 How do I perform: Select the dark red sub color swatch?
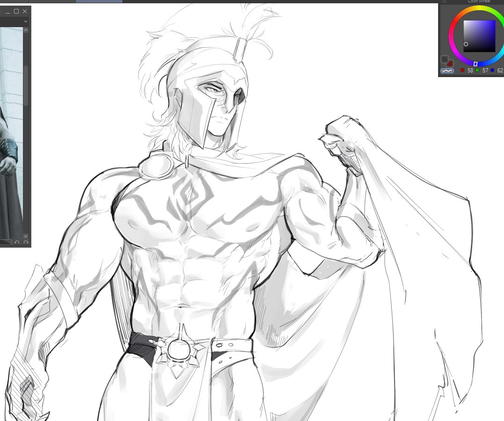[x=450, y=64]
